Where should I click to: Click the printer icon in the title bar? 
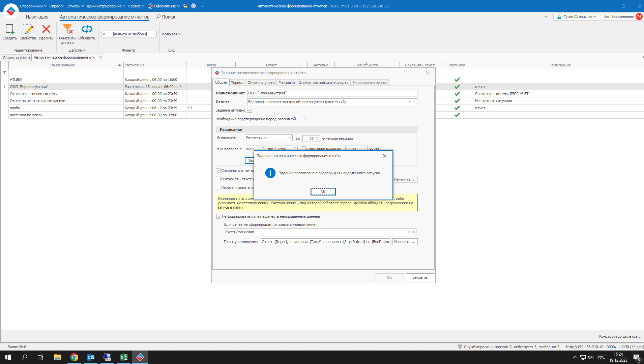click(x=194, y=6)
